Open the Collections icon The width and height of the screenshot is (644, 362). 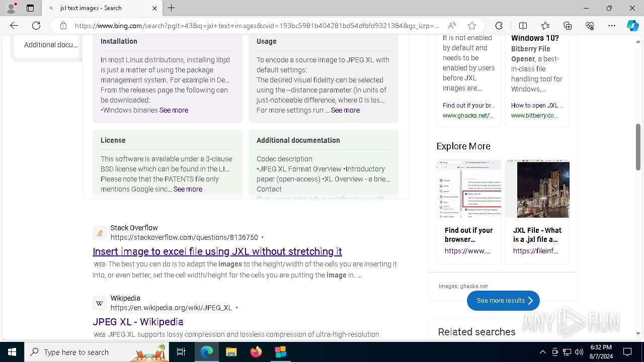(x=568, y=26)
